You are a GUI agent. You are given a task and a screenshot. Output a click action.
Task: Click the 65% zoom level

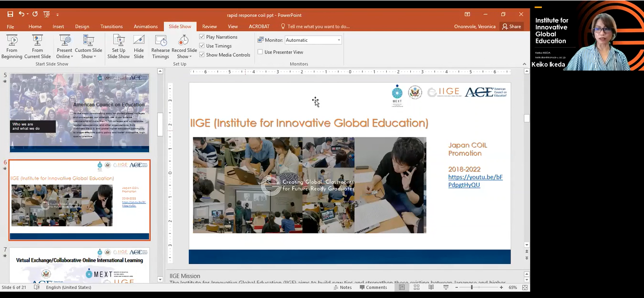coord(513,287)
